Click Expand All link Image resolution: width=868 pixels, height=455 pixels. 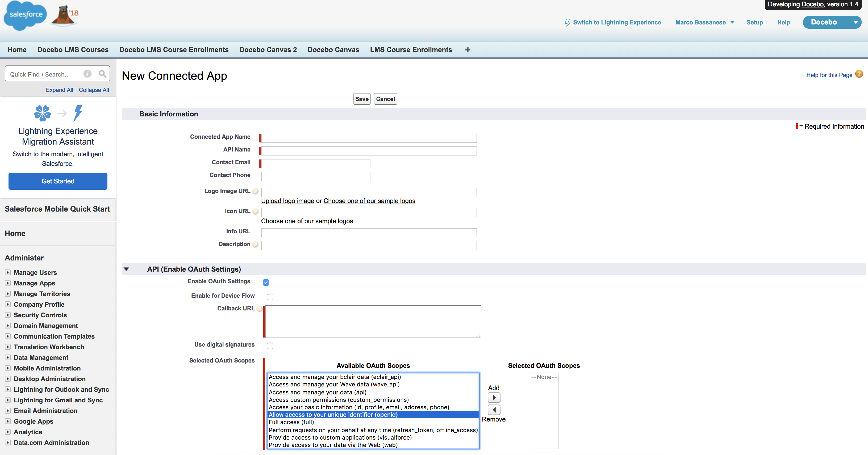pos(59,90)
